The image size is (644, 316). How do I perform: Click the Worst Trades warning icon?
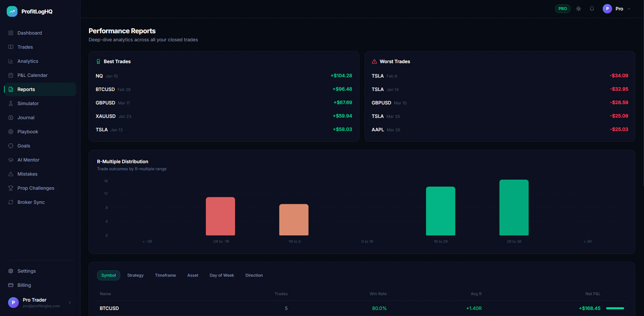coord(374,61)
